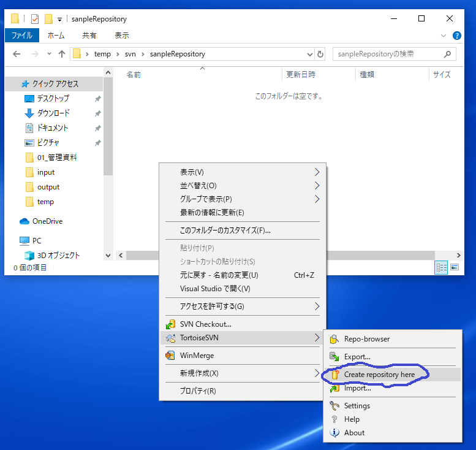Viewport: 476px width, 450px height.
Task: Select Visual Studio で開く(V)
Action: point(243,289)
